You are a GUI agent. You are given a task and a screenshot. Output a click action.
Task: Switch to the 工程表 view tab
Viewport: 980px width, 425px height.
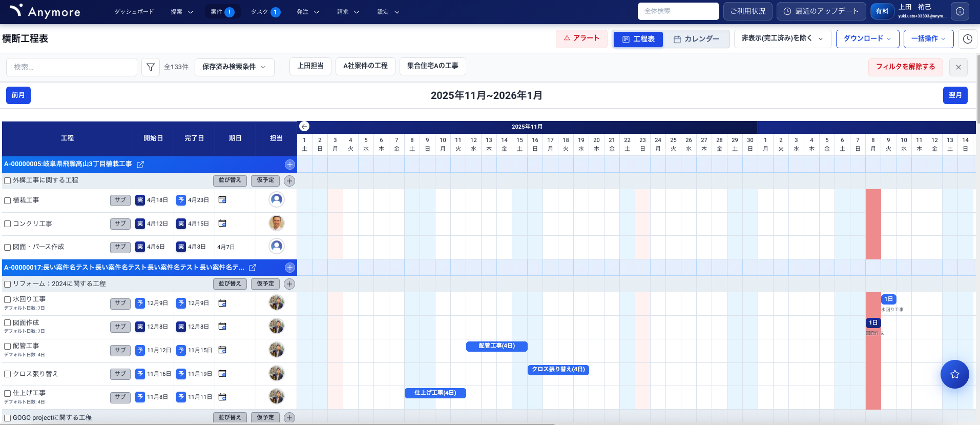click(x=638, y=39)
